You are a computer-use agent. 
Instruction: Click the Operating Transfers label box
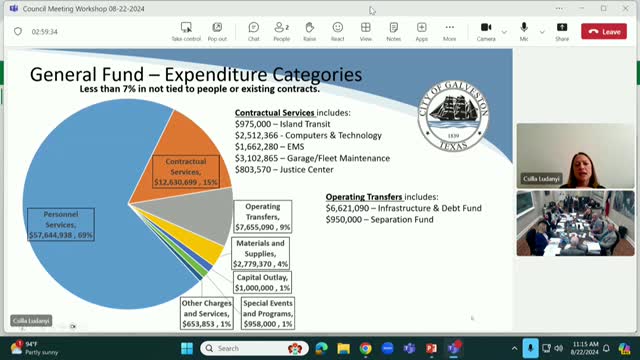(262, 217)
